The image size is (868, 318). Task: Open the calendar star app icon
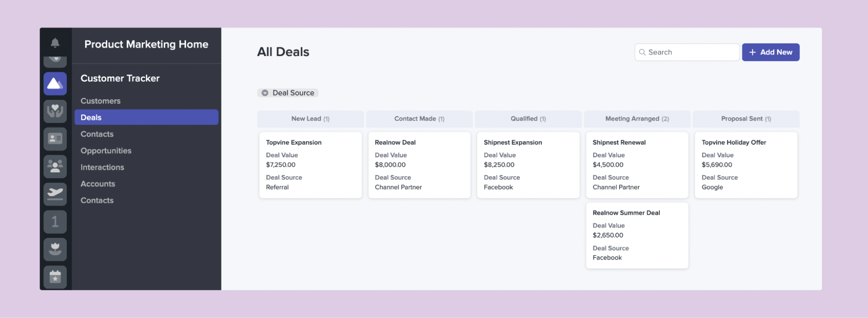tap(55, 277)
